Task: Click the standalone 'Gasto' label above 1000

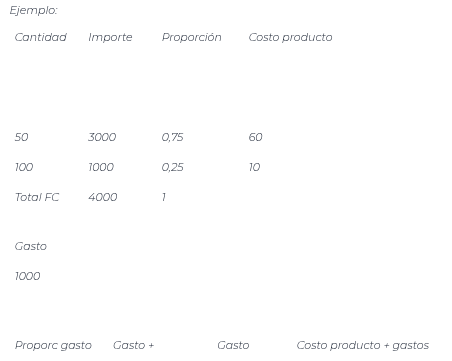Action: 31,246
